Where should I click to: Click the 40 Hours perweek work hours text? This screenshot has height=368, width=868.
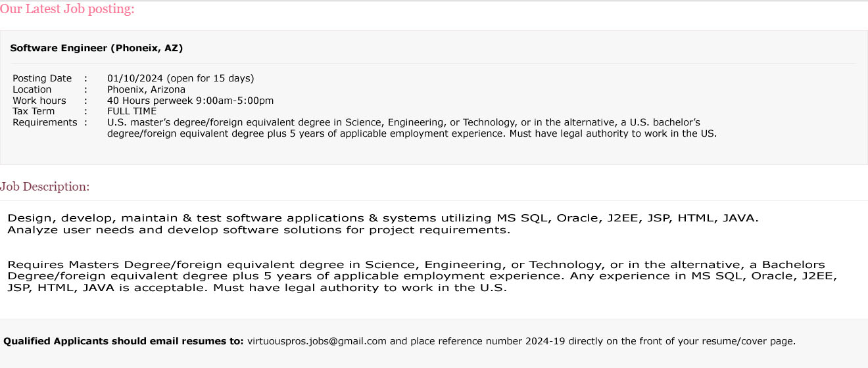pos(191,101)
